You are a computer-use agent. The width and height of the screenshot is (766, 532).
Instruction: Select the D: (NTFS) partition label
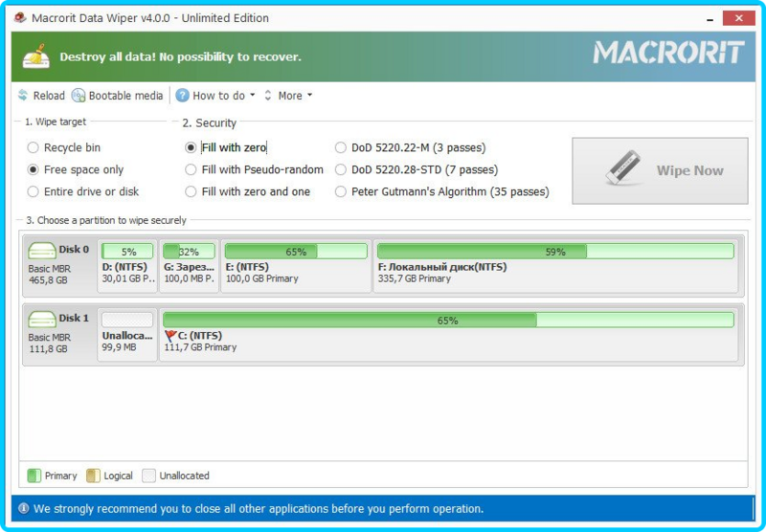(x=124, y=267)
